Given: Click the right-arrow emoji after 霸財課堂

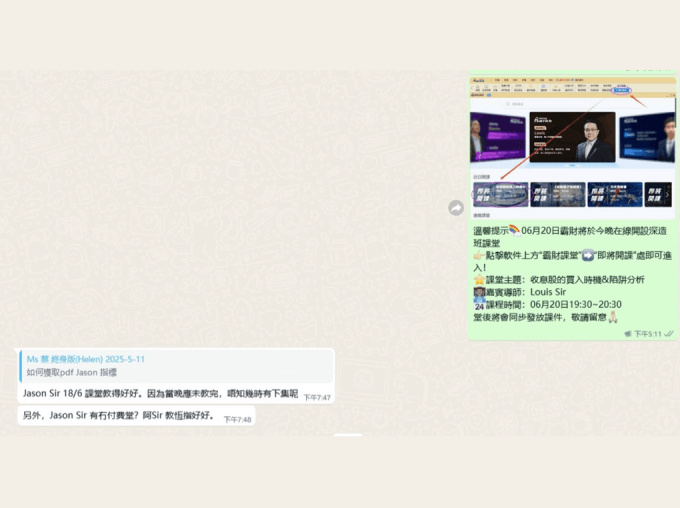Looking at the screenshot, I should pyautogui.click(x=588, y=255).
